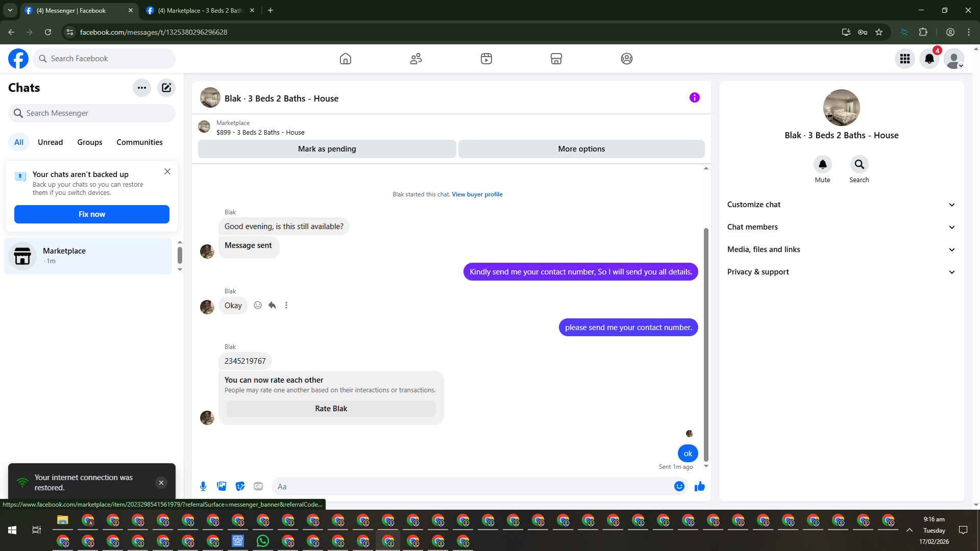Open Friends icon in top navigation

tap(416, 59)
